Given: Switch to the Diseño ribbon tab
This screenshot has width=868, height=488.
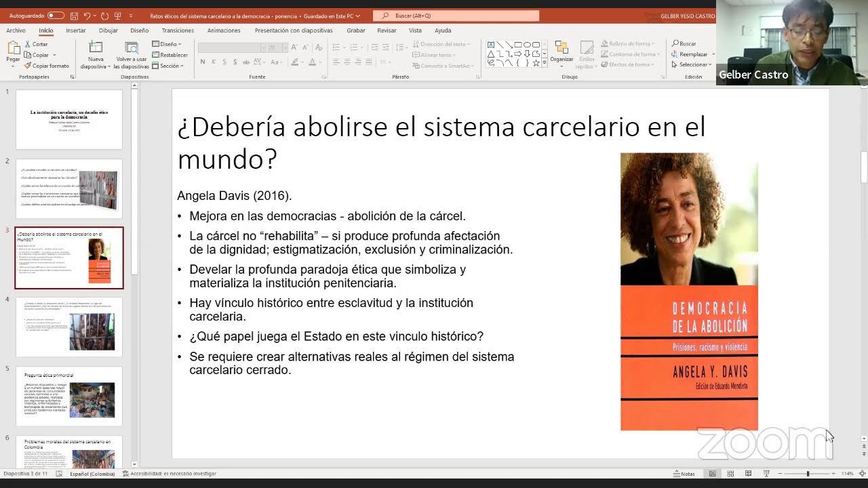Looking at the screenshot, I should [140, 30].
